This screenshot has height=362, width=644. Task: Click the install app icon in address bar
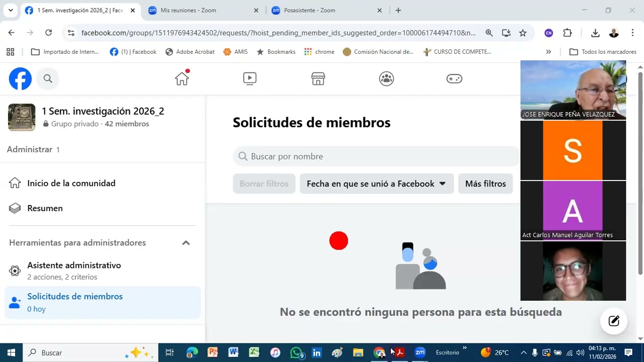(x=506, y=33)
